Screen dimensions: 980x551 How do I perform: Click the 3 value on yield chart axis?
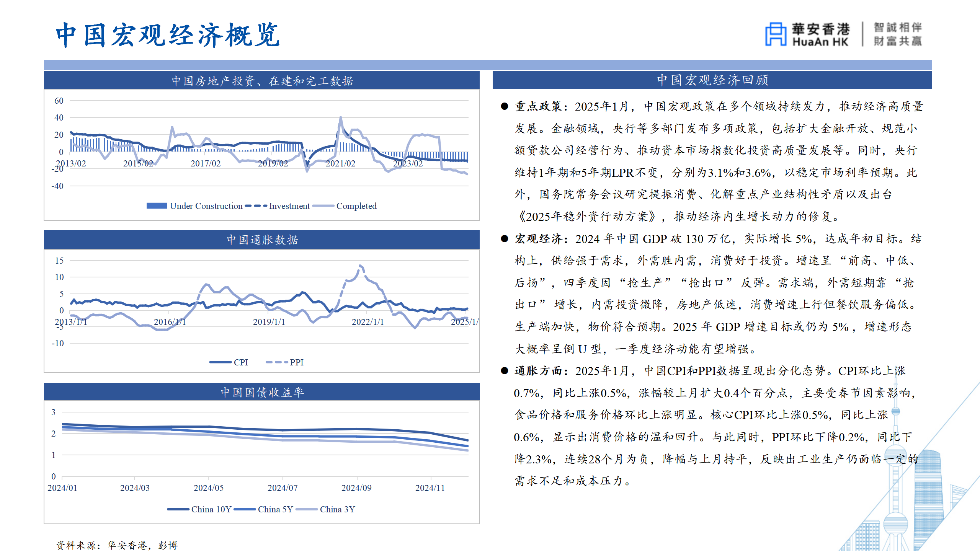[53, 412]
